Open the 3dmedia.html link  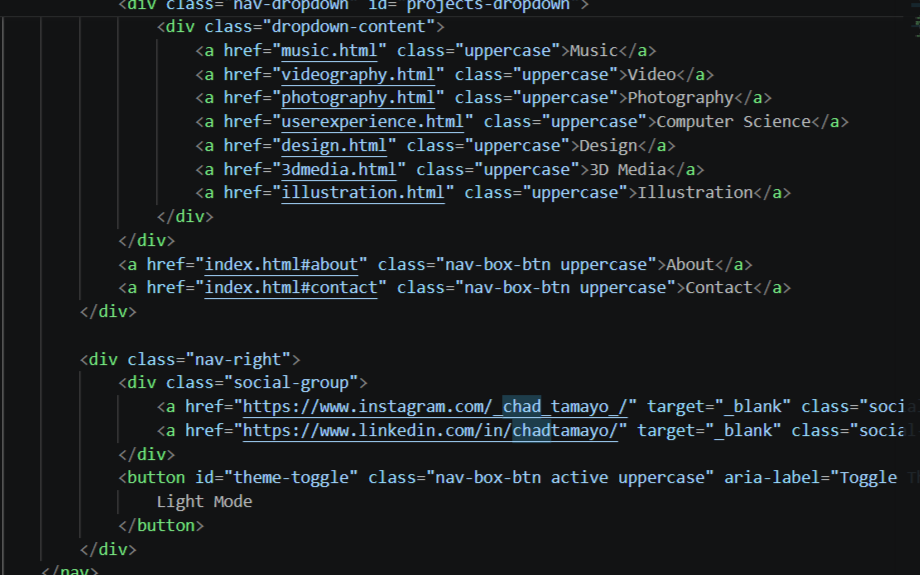339,170
